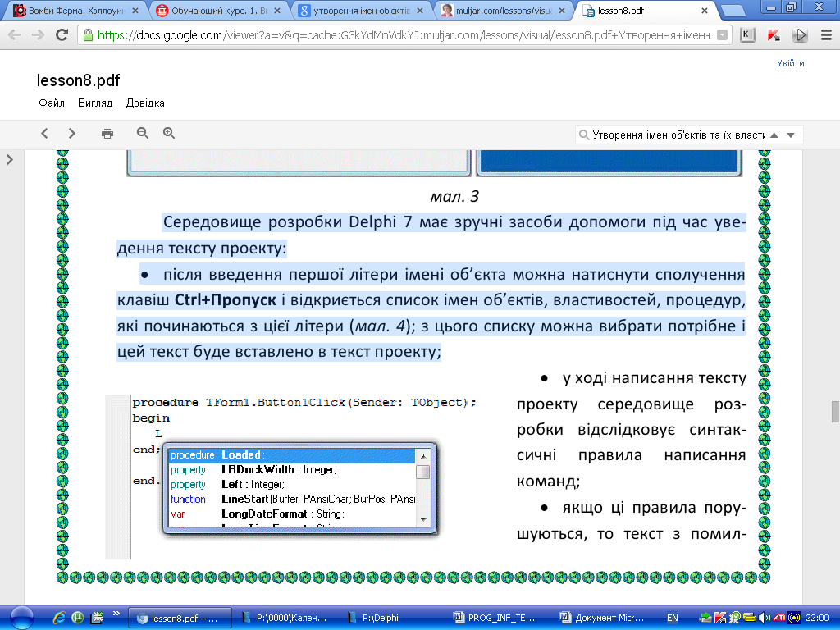The image size is (840, 630).
Task: Open the Chrome hamburger menu
Action: tap(826, 35)
